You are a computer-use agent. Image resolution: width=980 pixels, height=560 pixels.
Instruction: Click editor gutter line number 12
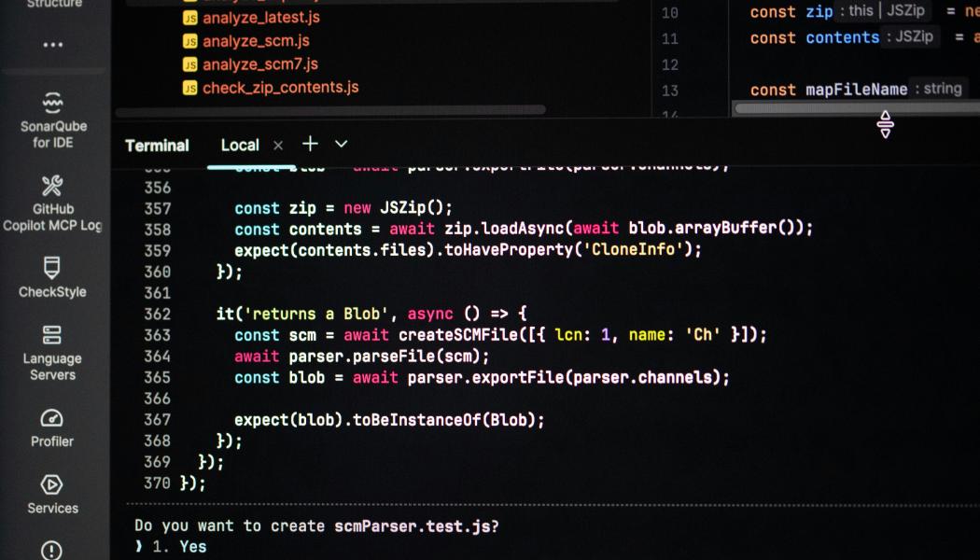coord(669,65)
